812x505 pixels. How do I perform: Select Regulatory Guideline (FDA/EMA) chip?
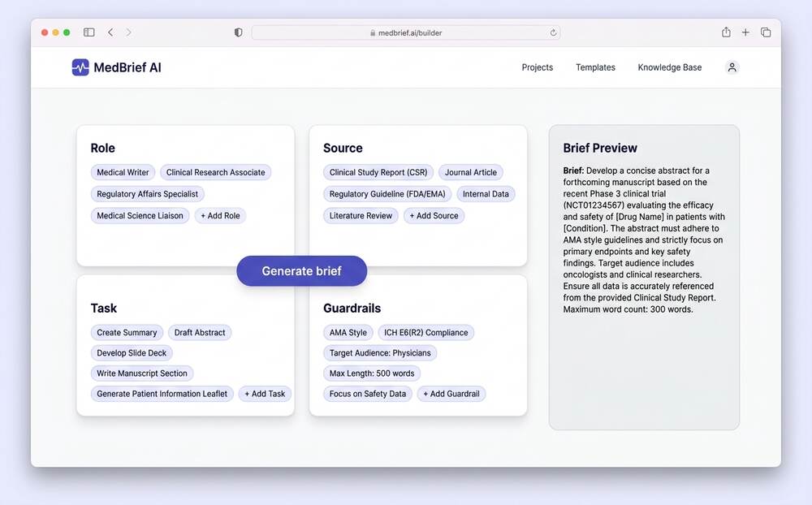click(387, 194)
